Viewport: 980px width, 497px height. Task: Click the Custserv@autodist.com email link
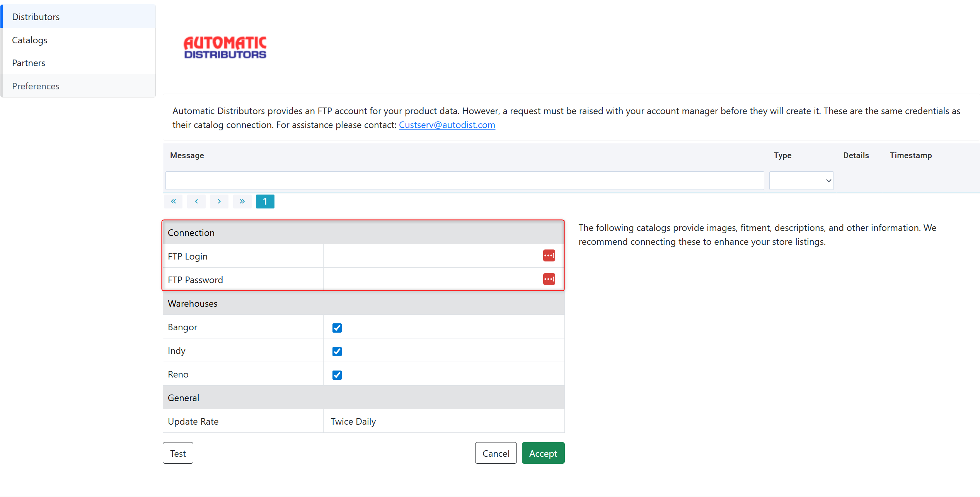click(447, 125)
